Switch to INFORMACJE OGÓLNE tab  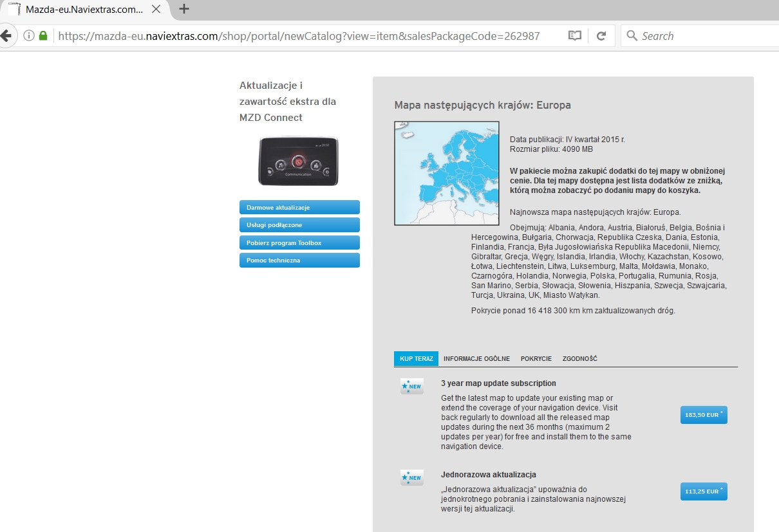point(476,359)
